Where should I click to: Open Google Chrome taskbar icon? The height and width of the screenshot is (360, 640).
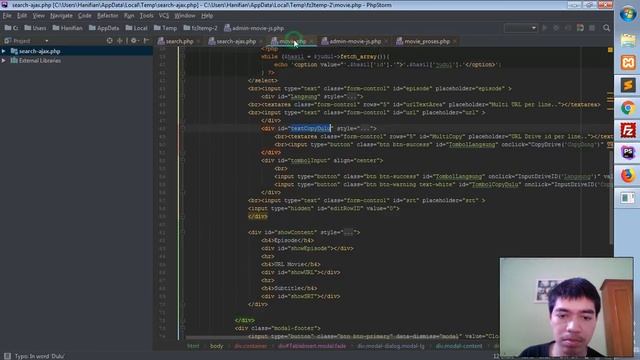click(628, 108)
